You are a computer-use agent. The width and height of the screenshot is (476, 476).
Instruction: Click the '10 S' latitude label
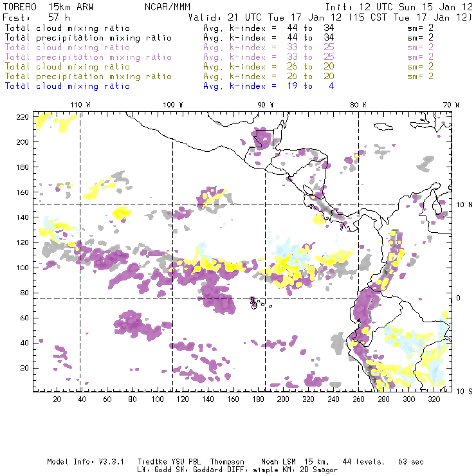464,392
